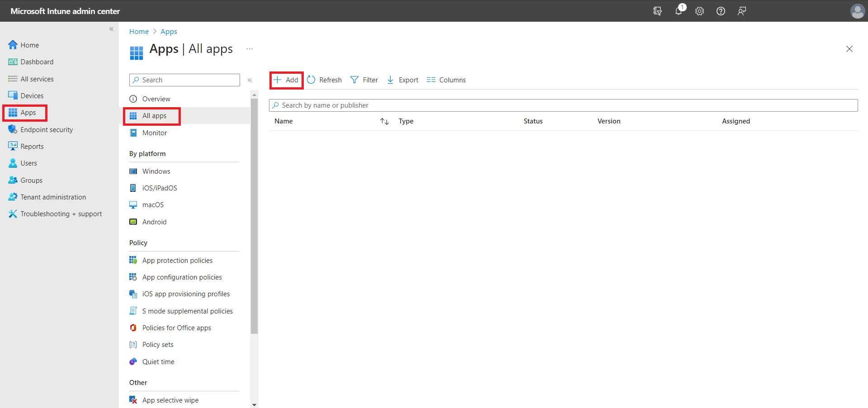868x408 pixels.
Task: Click the Groups people icon
Action: pyautogui.click(x=13, y=180)
